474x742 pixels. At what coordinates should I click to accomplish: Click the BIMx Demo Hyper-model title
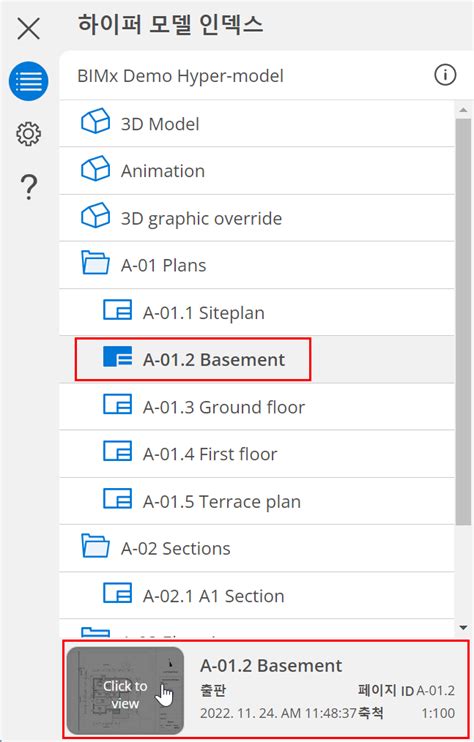click(x=180, y=76)
